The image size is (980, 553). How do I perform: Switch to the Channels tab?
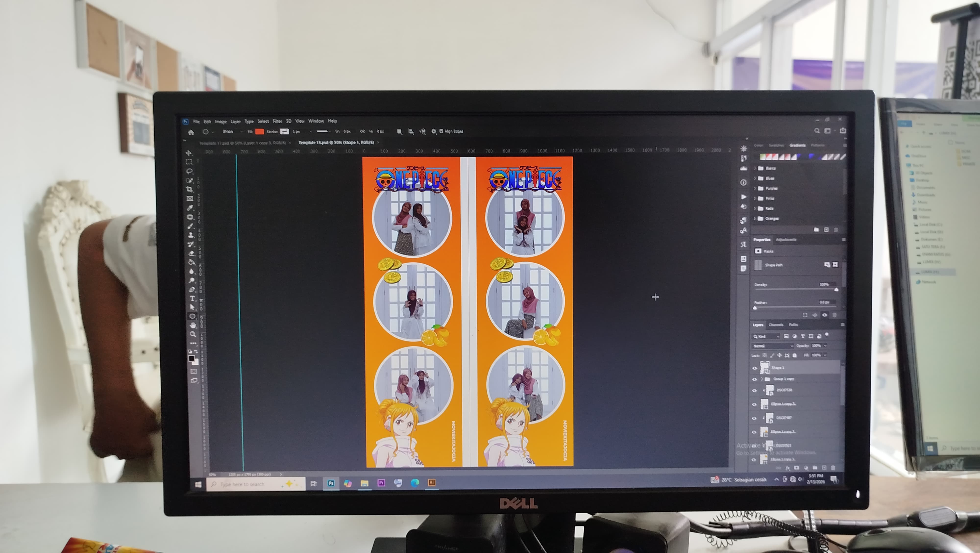(x=776, y=325)
